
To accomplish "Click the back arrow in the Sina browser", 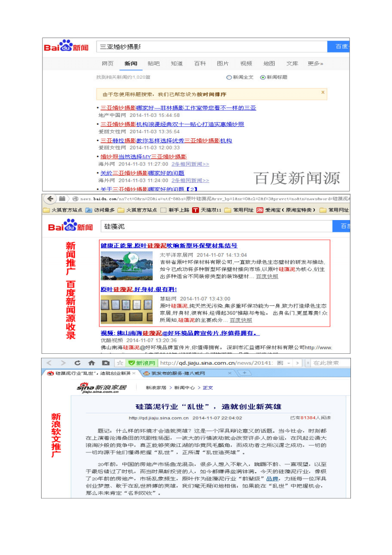I will point(49,363).
